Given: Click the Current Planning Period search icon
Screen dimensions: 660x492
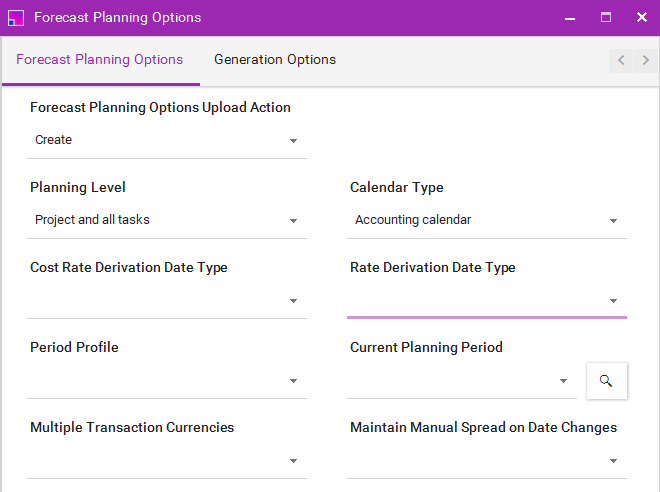Looking at the screenshot, I should click(x=607, y=381).
